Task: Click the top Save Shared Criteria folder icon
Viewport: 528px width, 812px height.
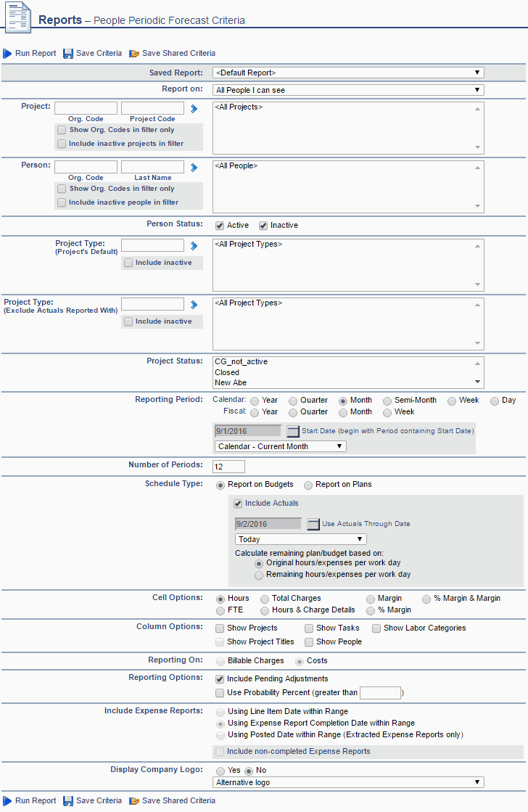Action: [134, 54]
